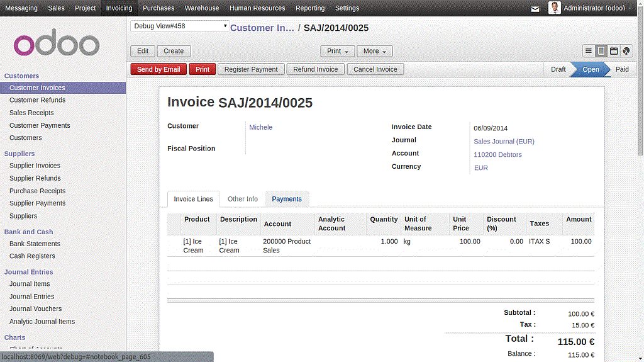Select Customer Refunds in sidebar
This screenshot has height=362, width=644.
[37, 100]
